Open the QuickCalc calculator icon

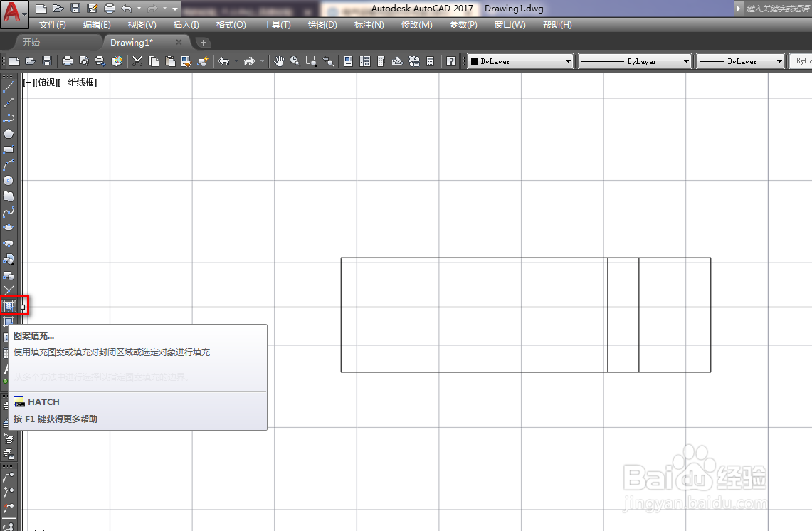pos(431,61)
